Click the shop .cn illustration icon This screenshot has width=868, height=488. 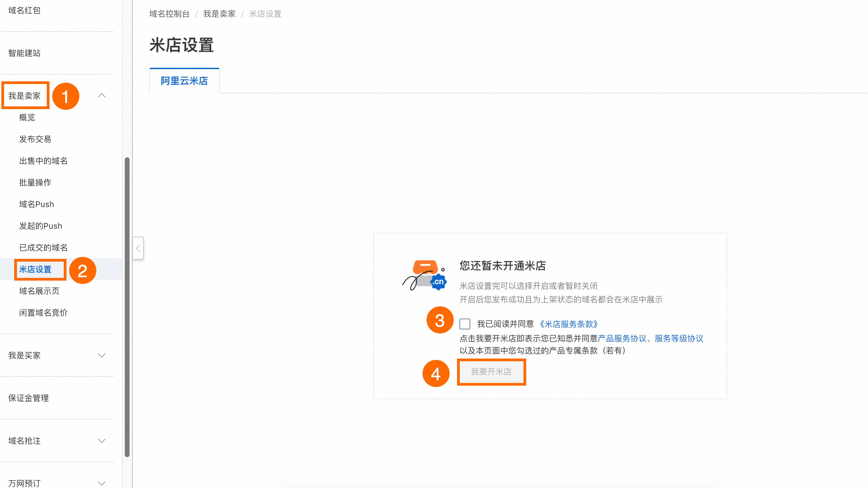click(425, 275)
